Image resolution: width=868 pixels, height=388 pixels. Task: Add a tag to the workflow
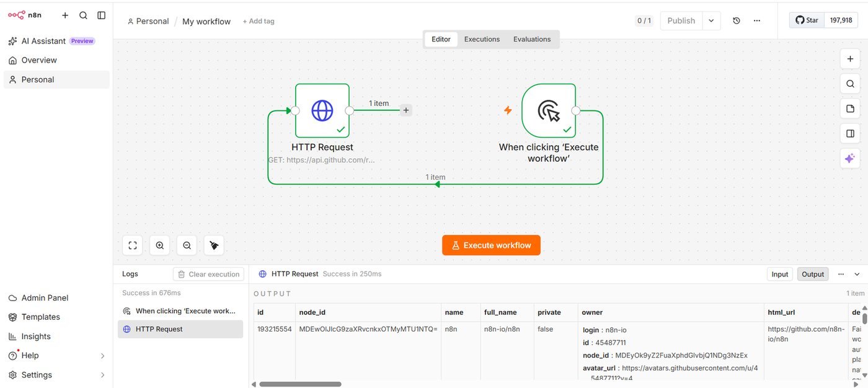click(x=259, y=21)
